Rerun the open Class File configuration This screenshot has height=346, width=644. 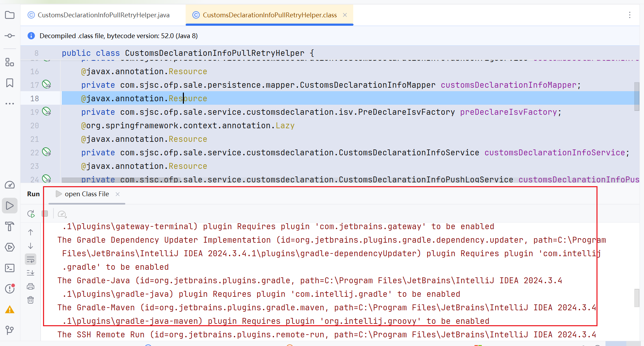click(x=31, y=214)
